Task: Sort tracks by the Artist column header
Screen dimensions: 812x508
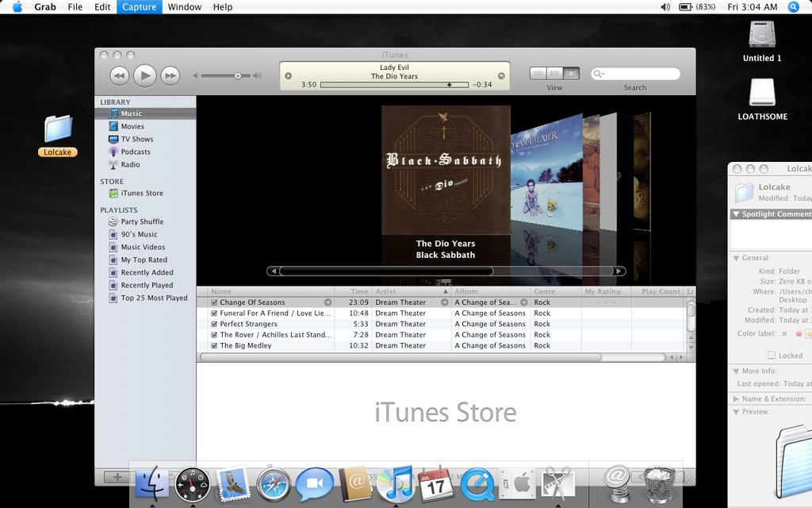Action: (x=412, y=291)
